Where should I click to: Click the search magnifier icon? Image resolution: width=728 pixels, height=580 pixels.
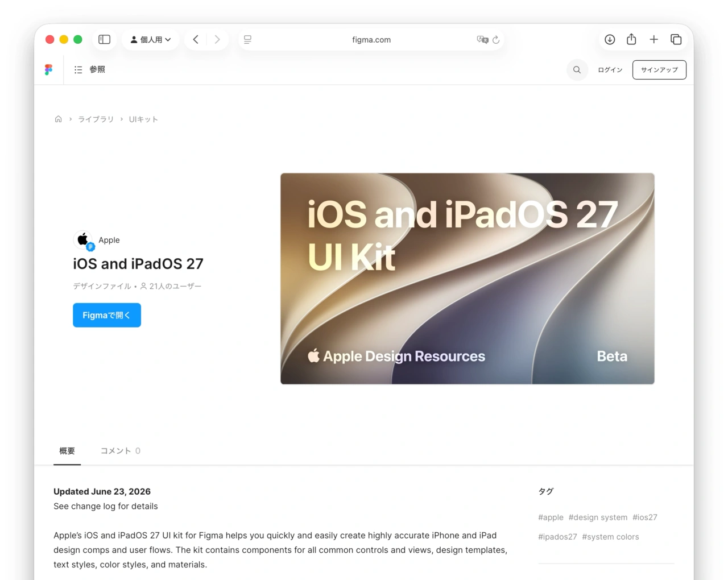coord(577,70)
